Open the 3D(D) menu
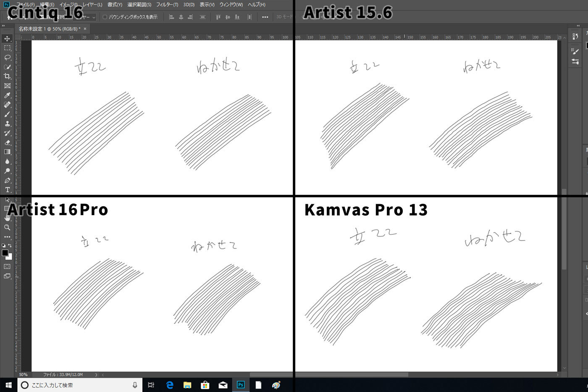 tap(189, 5)
